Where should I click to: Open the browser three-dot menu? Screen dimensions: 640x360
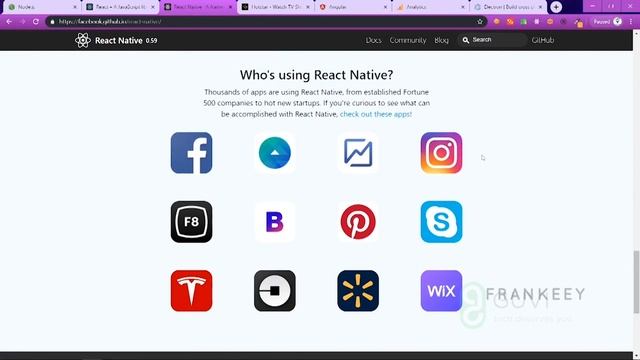coord(631,22)
